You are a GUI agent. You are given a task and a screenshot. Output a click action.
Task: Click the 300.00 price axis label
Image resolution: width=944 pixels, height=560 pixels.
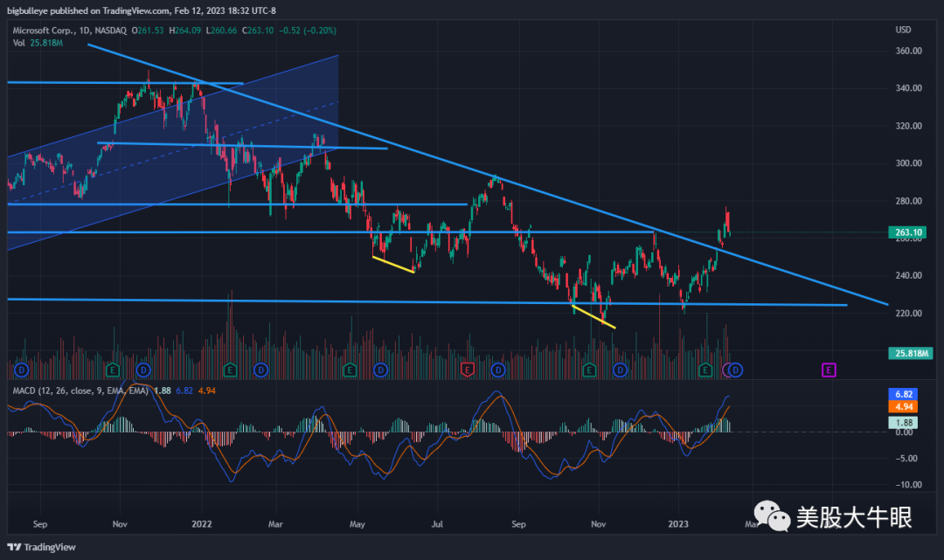[x=908, y=163]
